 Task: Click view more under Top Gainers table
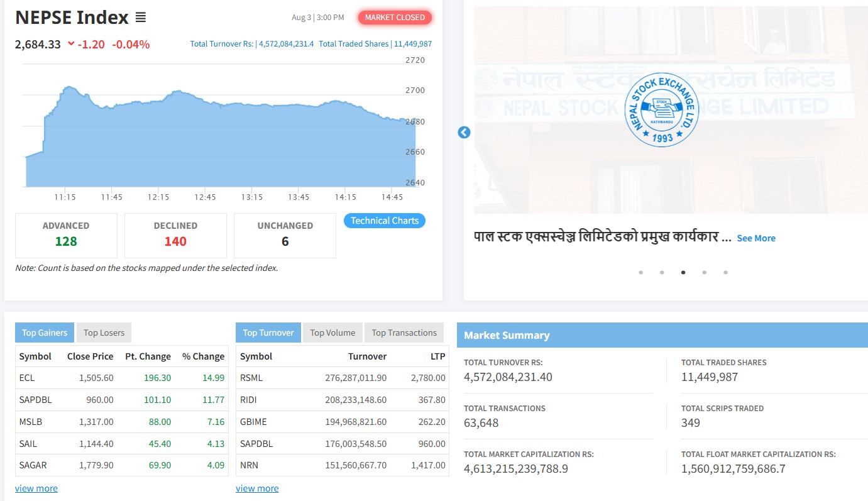click(36, 488)
